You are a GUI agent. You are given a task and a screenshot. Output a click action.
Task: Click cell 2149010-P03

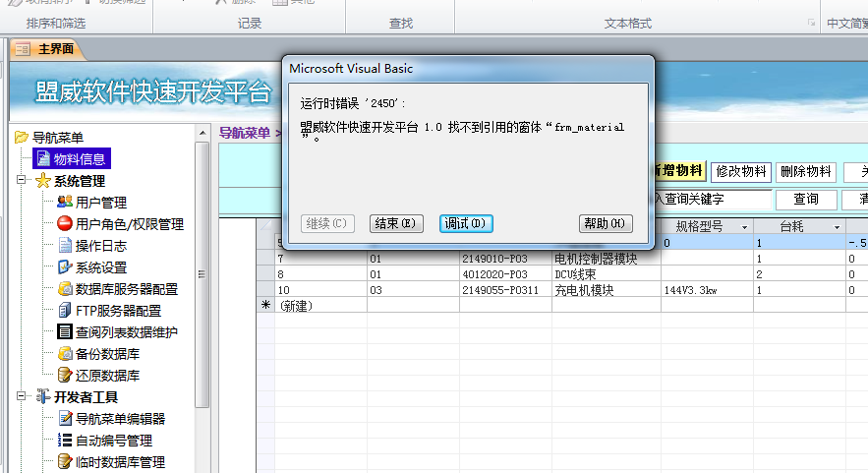point(505,259)
